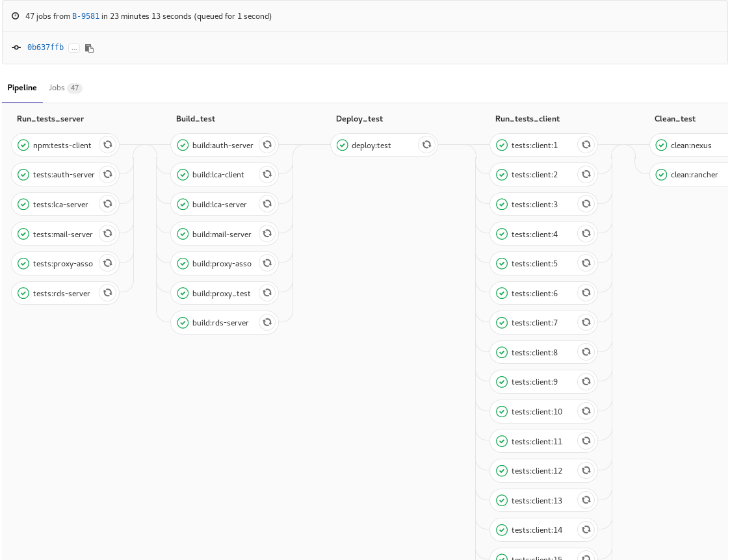Retry the build:auth-server job
Screen dimensions: 730x560
[x=267, y=145]
